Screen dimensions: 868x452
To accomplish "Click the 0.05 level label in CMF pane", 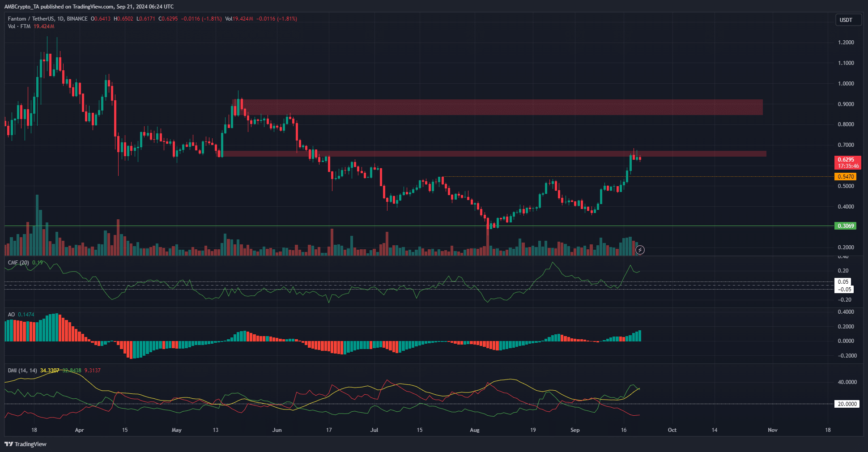I will pyautogui.click(x=843, y=282).
